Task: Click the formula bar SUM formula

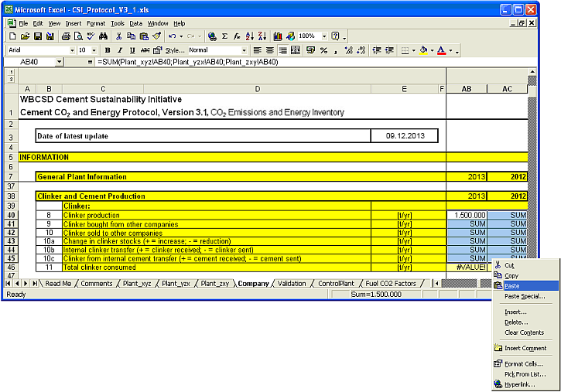Action: 188,62
